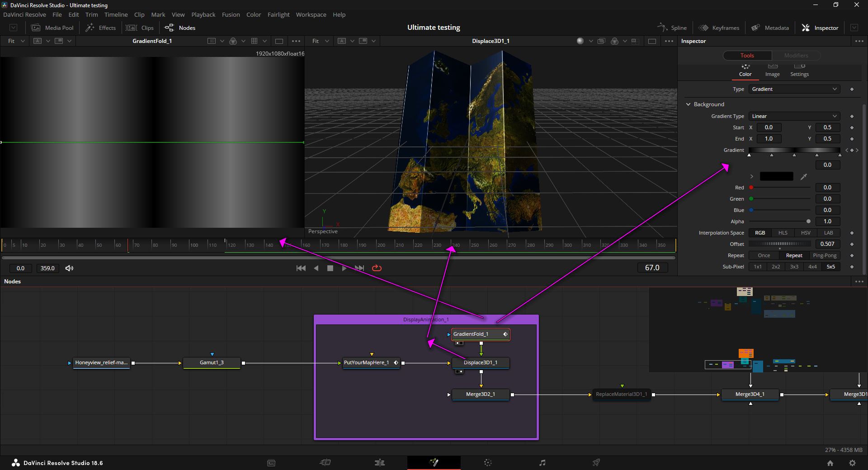Set Sub-Pixel to 3x3
Screen dimensions: 868x470
click(794, 267)
